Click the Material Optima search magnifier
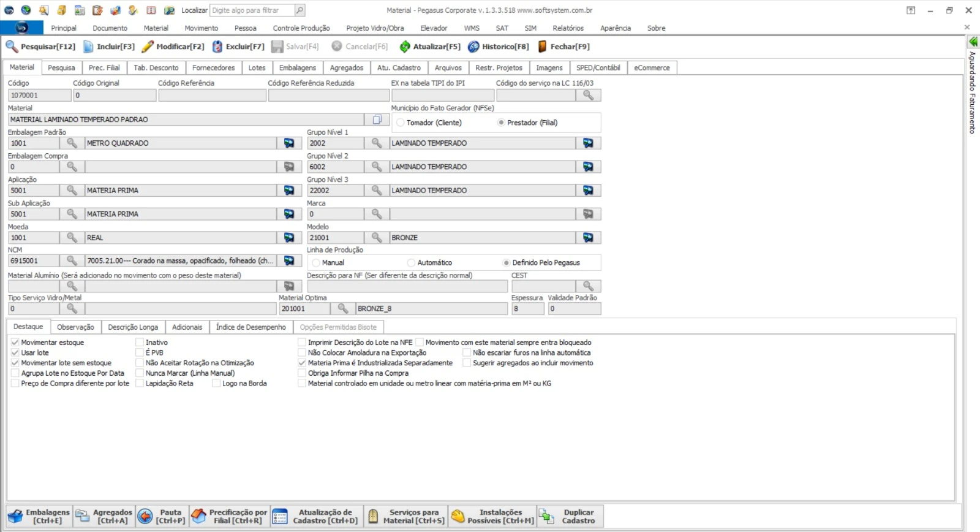 343,308
